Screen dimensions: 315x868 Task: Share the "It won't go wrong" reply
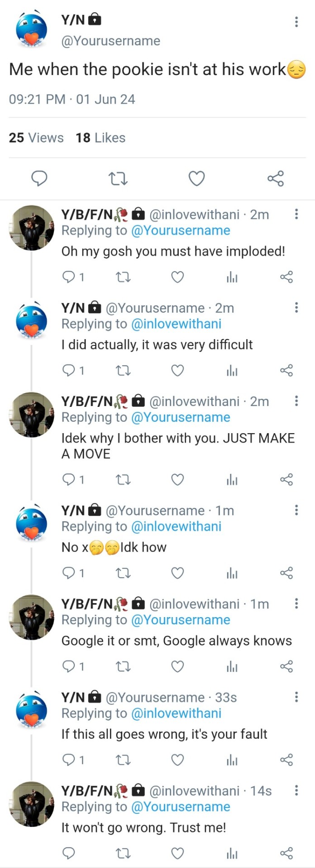tap(286, 853)
